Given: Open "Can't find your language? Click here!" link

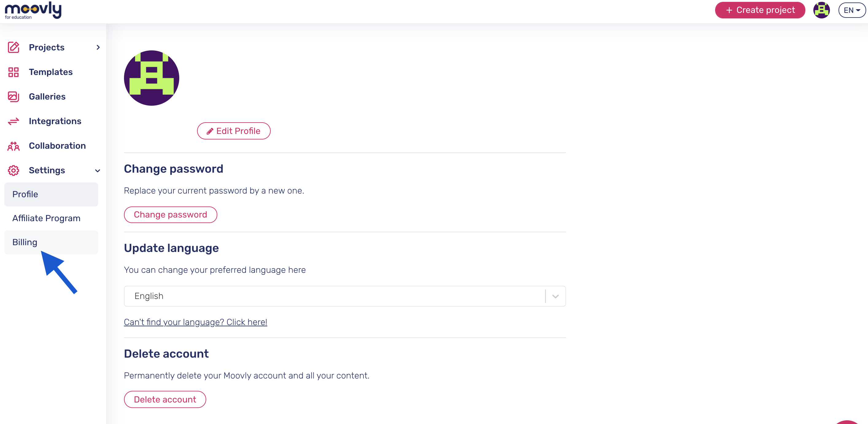Looking at the screenshot, I should click(196, 322).
